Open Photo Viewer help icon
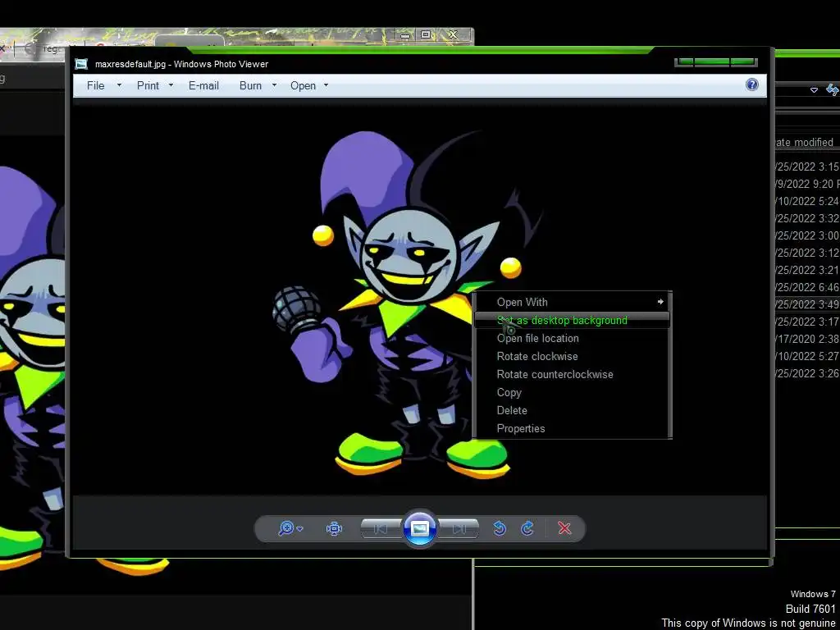Image resolution: width=840 pixels, height=630 pixels. pos(751,84)
